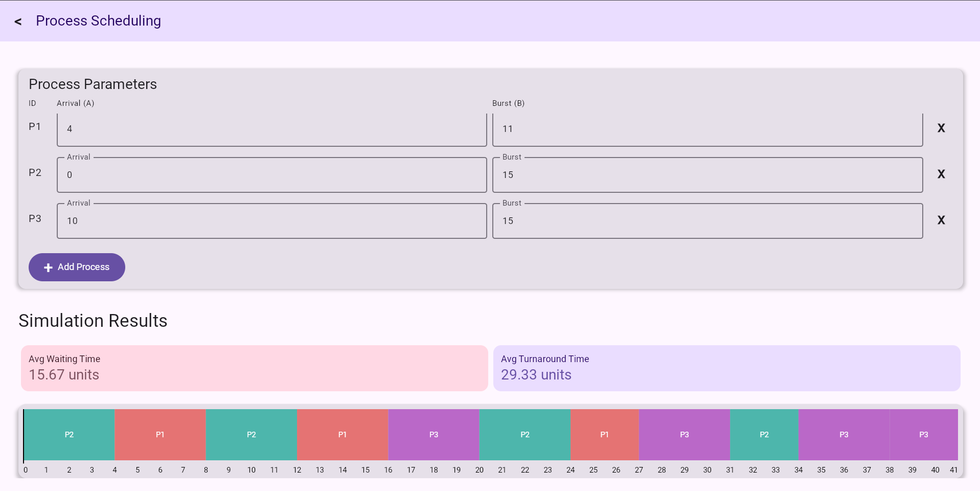The image size is (980, 491).
Task: Click the Burst (B) column header
Action: pos(509,103)
